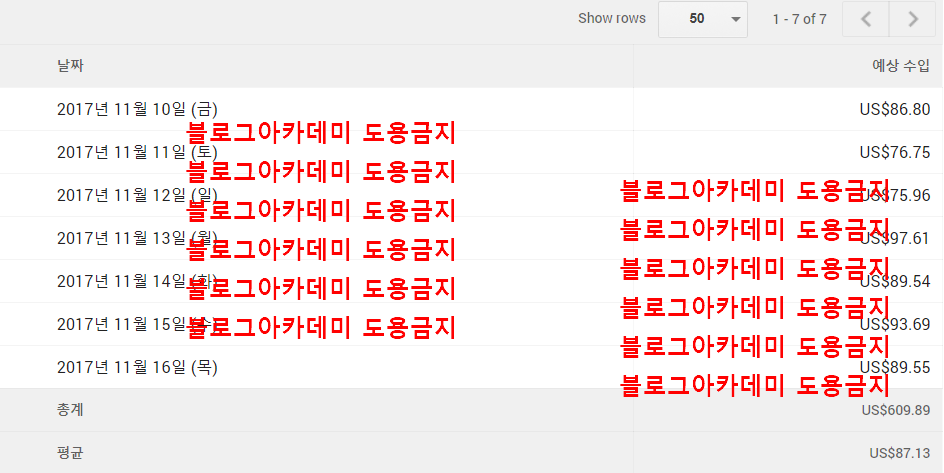Click the US$86.80 revenue value
The height and width of the screenshot is (473, 944).
point(894,109)
